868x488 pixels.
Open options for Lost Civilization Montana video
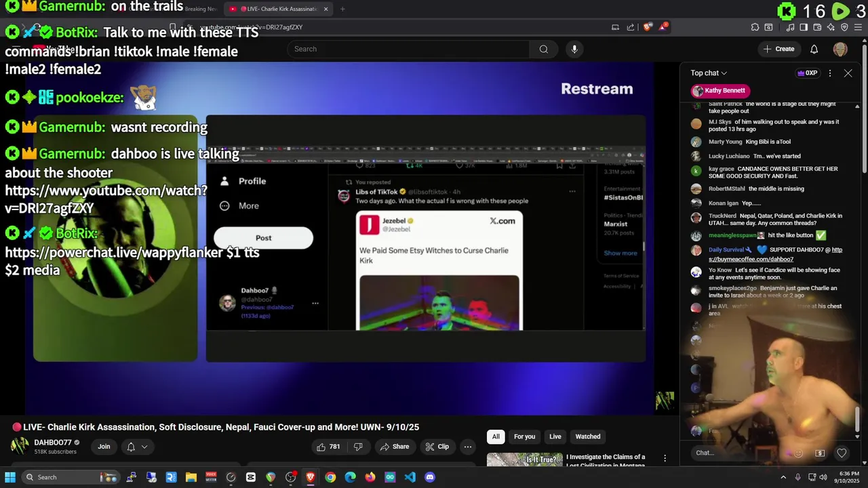pyautogui.click(x=665, y=459)
